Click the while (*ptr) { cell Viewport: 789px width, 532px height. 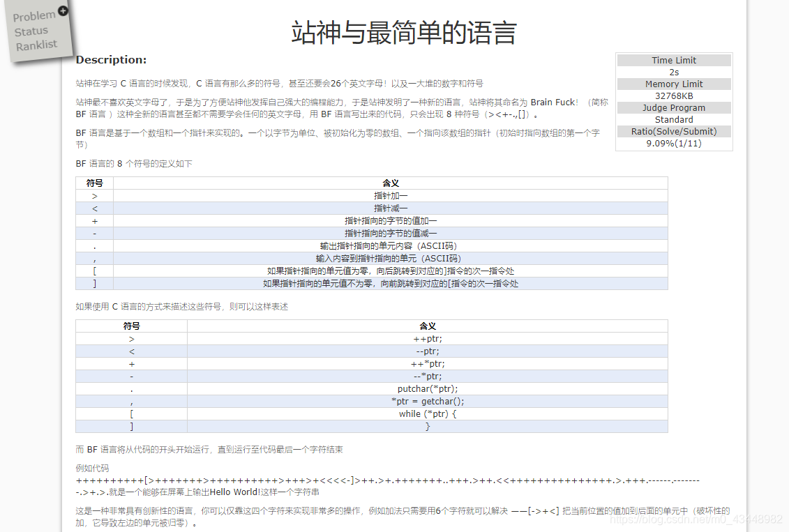pos(427,414)
